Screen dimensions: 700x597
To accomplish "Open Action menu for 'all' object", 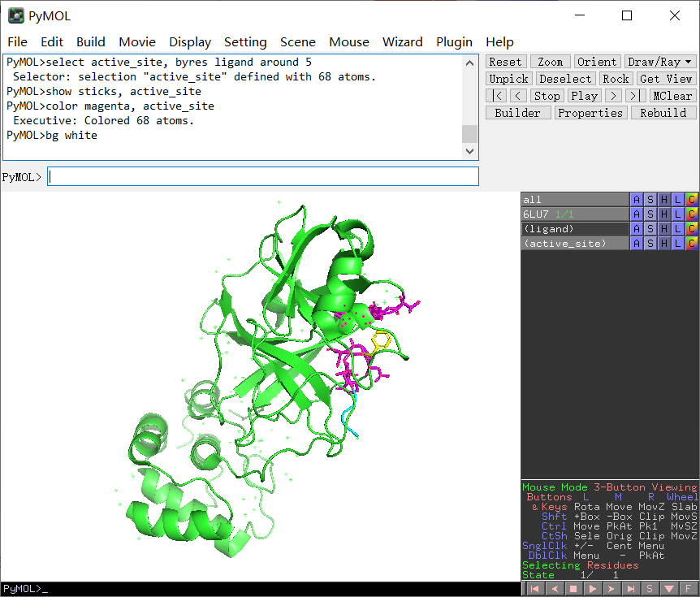I will (637, 200).
